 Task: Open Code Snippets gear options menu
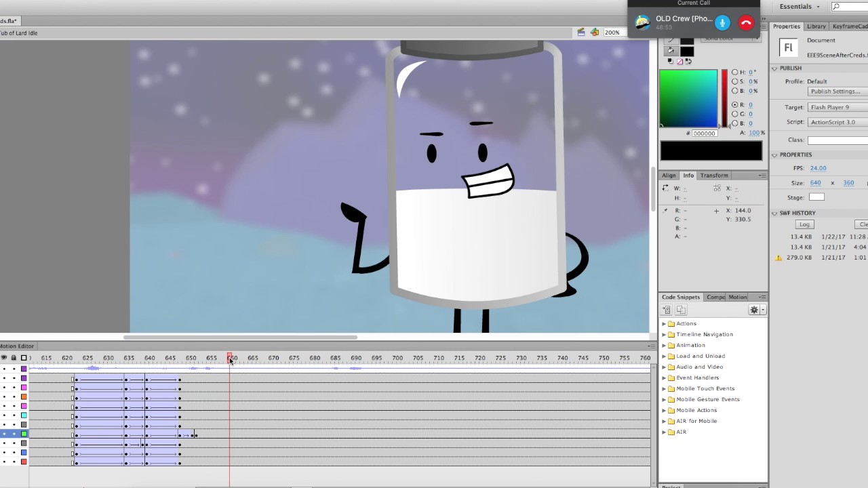[757, 310]
